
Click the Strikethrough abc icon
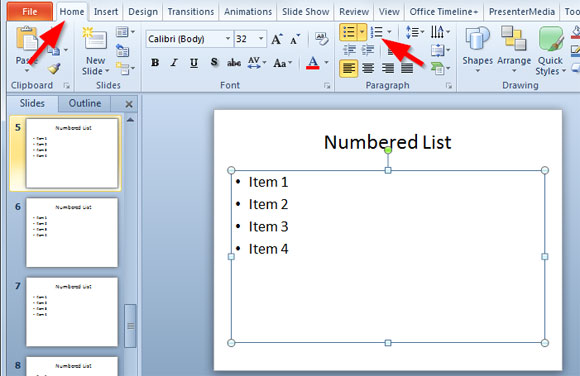(x=234, y=63)
